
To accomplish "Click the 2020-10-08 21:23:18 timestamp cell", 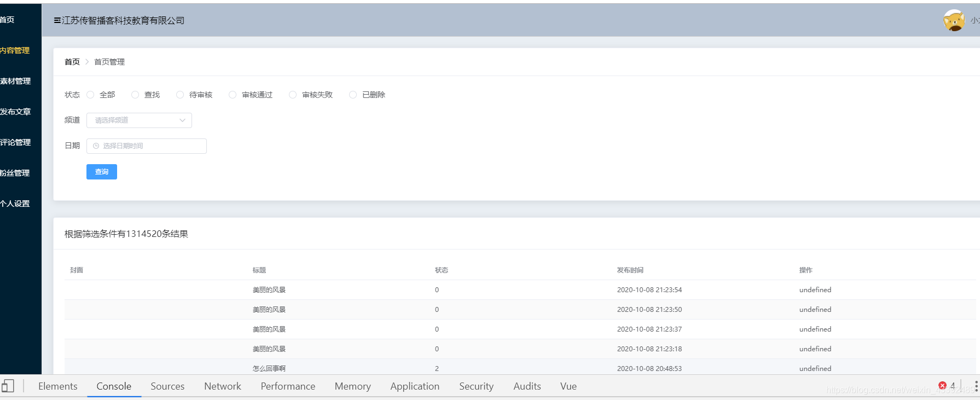I will [650, 349].
